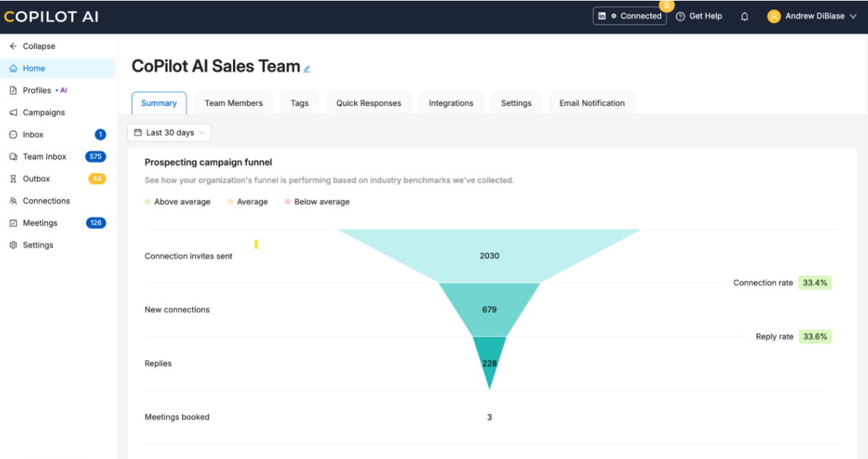This screenshot has width=868, height=459.
Task: Click the New connections label
Action: click(177, 309)
